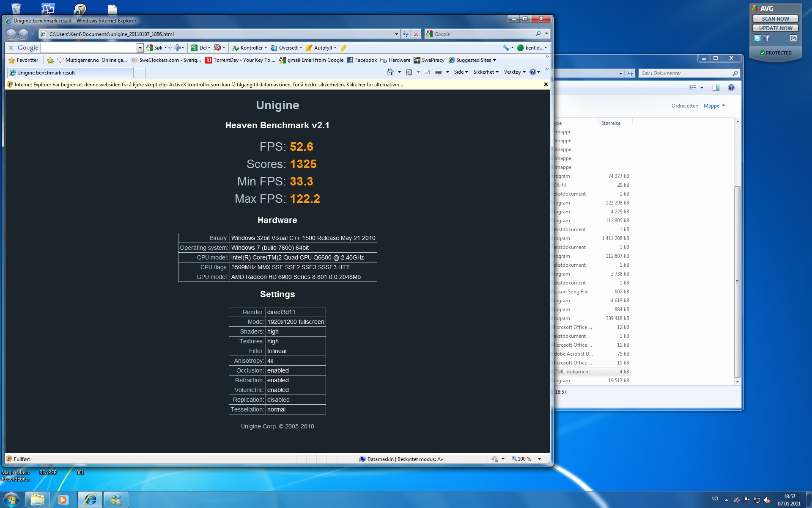Open the TorrentDay bookmark
The image size is (812, 508).
pos(240,60)
